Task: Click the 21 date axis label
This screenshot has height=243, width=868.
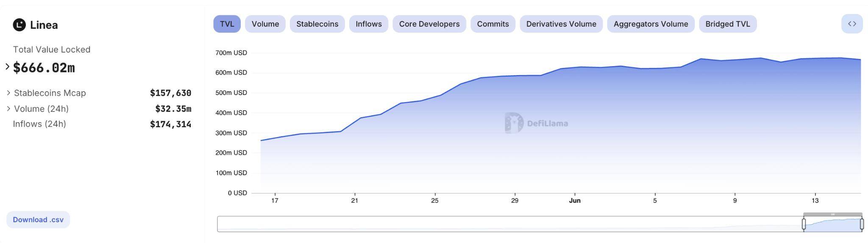Action: (x=355, y=201)
